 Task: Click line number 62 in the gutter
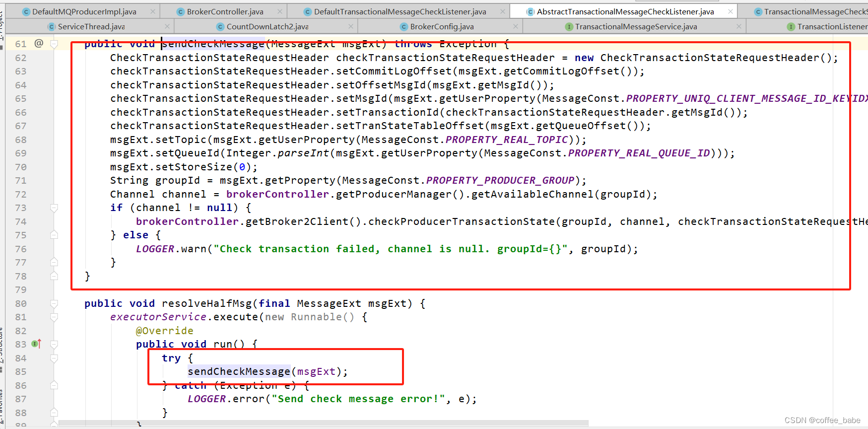(x=21, y=58)
